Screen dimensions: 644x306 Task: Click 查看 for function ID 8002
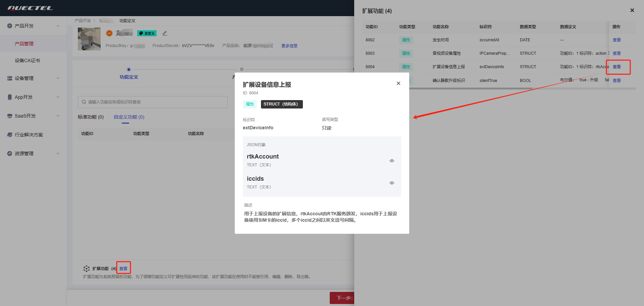[616, 40]
